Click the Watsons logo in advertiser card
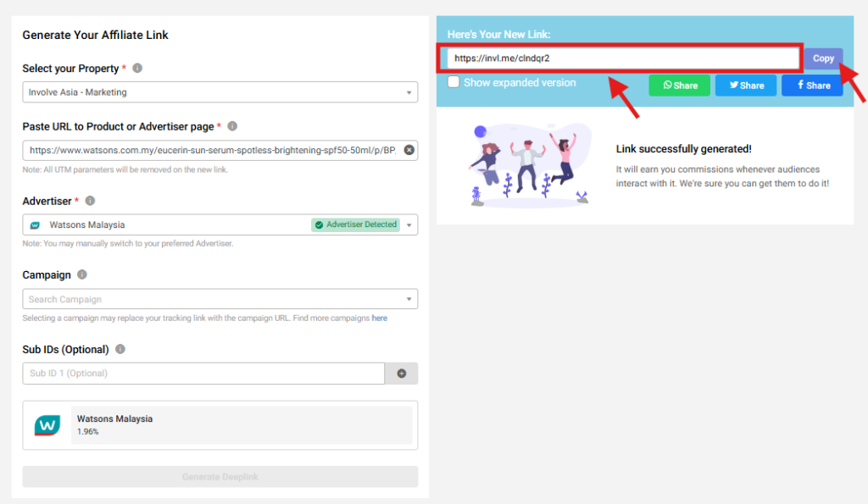The image size is (868, 504). [x=47, y=425]
